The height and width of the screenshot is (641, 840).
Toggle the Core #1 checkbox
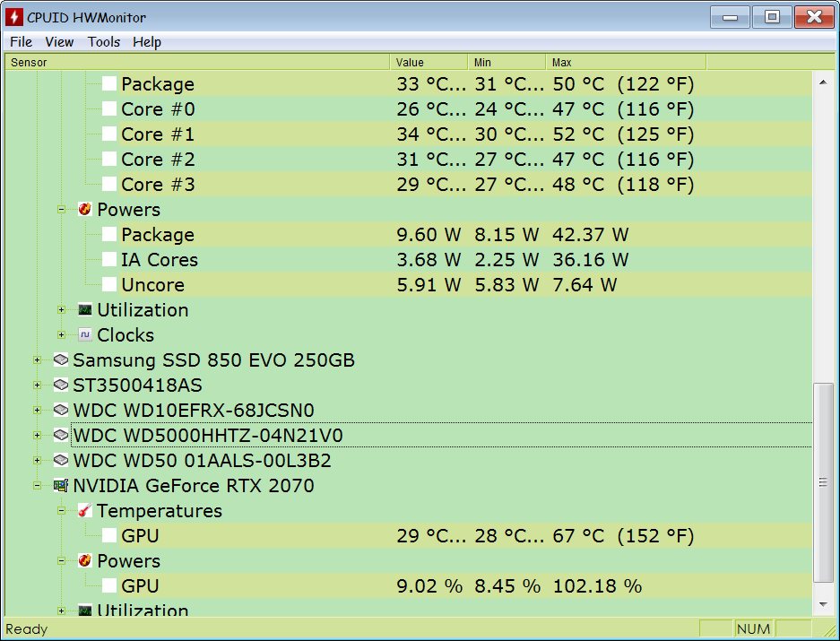[x=109, y=134]
